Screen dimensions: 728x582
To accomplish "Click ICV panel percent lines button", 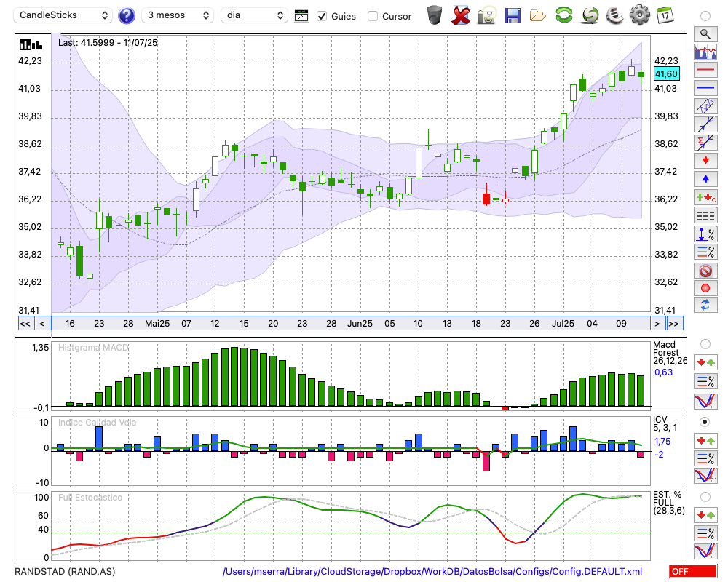I will [705, 458].
